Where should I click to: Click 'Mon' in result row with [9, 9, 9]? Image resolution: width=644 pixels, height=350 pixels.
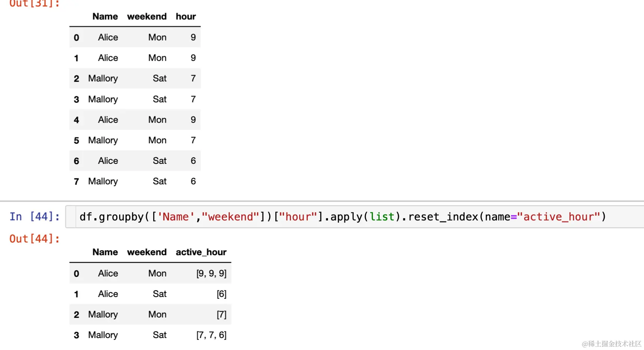click(157, 274)
